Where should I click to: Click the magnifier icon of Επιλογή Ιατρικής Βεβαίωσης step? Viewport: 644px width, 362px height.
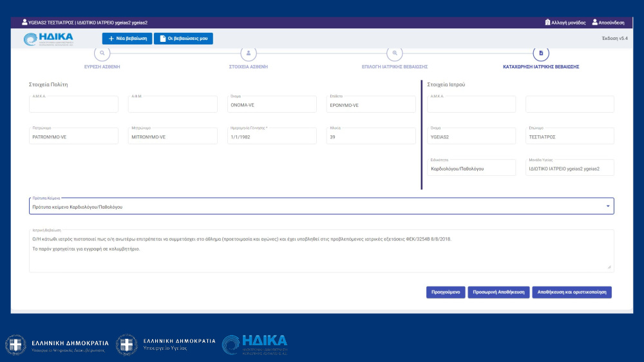tap(395, 53)
